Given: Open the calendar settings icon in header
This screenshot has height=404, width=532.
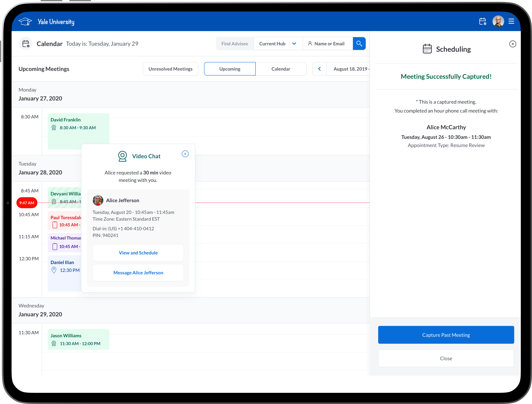Looking at the screenshot, I should [483, 21].
